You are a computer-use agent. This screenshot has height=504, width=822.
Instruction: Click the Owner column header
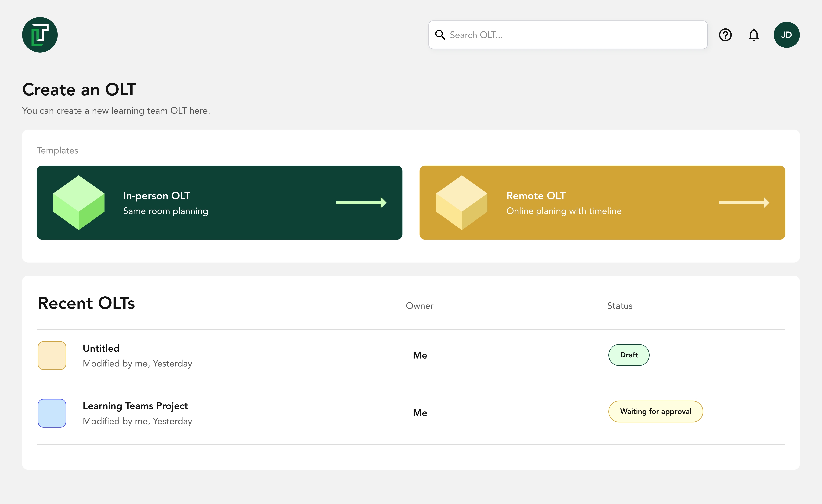[420, 306]
